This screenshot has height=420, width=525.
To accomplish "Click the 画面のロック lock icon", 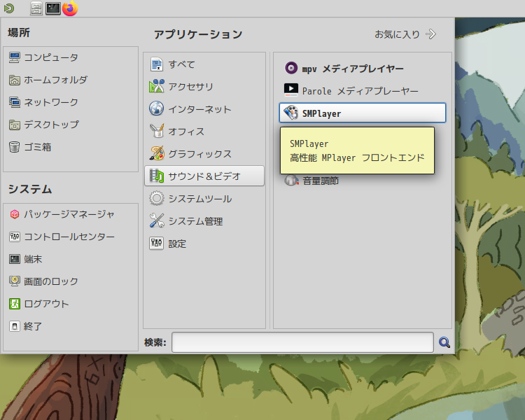I will (x=15, y=281).
